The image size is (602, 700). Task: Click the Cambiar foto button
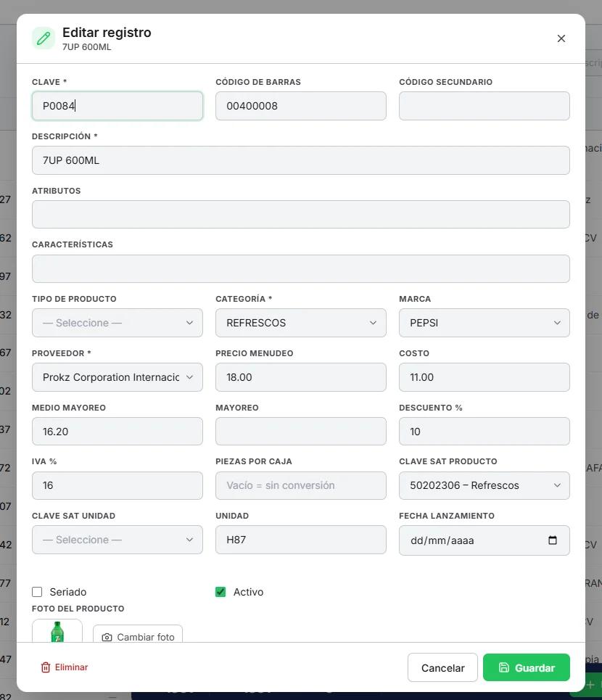pos(138,635)
